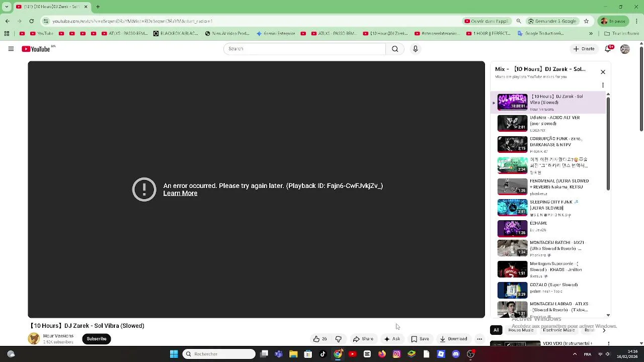Dislike the video with thumbs down
The width and height of the screenshot is (644, 362).
[339, 339]
